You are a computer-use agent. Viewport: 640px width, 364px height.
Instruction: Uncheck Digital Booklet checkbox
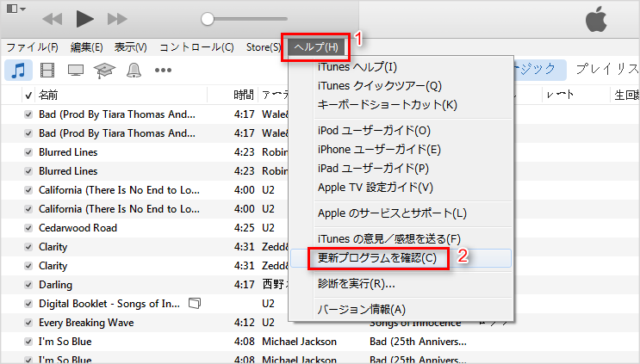pyautogui.click(x=28, y=304)
